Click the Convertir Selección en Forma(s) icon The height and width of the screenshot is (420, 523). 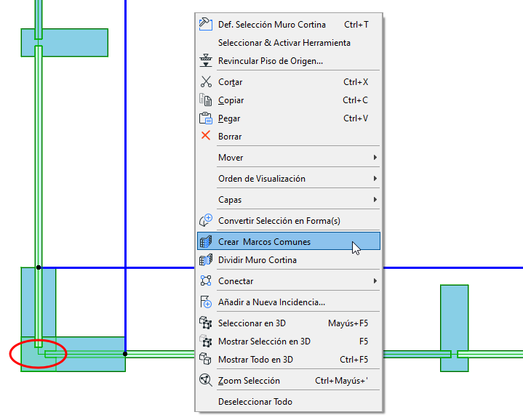[206, 220]
